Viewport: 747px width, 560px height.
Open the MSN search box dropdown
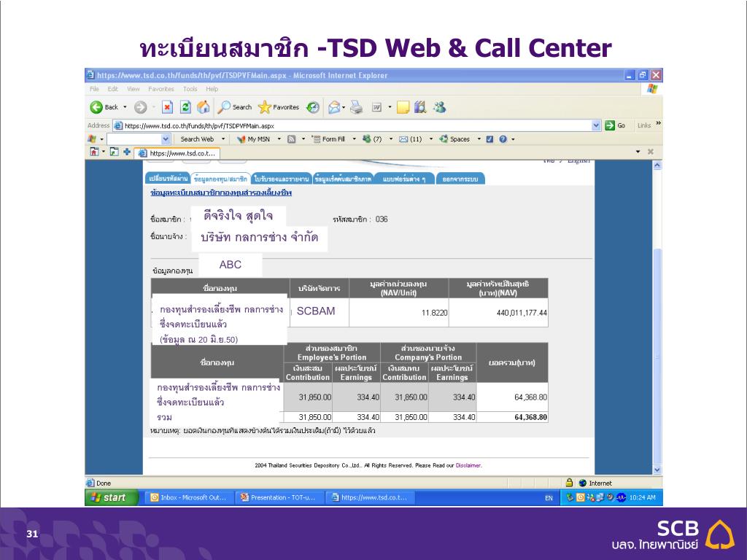166,139
